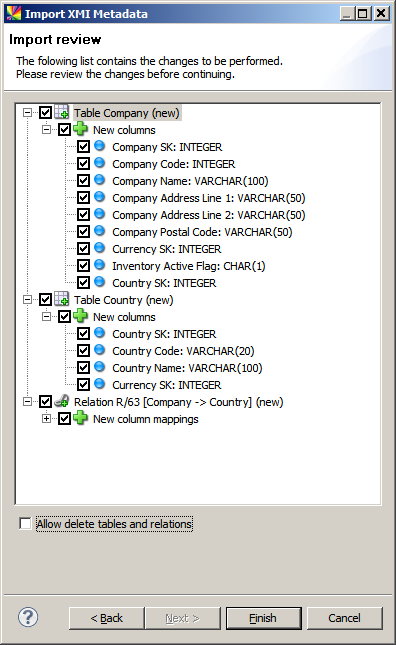Click the green plus icon under Table Company
Viewport: 396px width, 645px height.
point(80,129)
